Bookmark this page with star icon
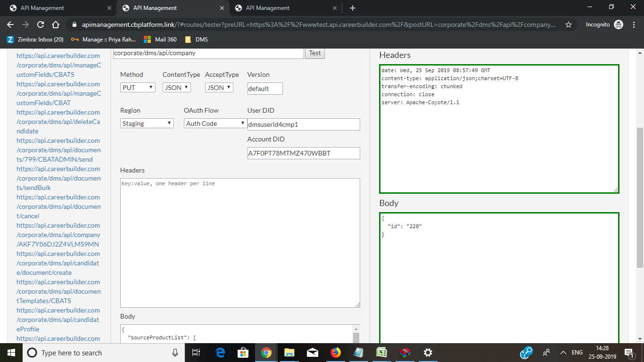644x362 pixels. pyautogui.click(x=569, y=25)
